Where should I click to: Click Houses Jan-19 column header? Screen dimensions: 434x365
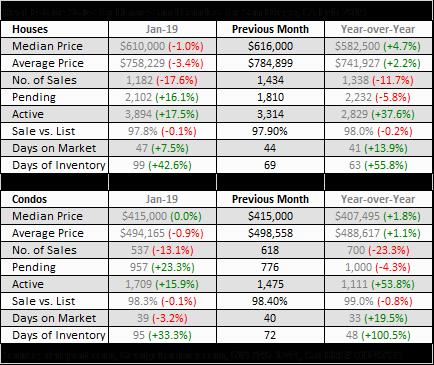(162, 29)
